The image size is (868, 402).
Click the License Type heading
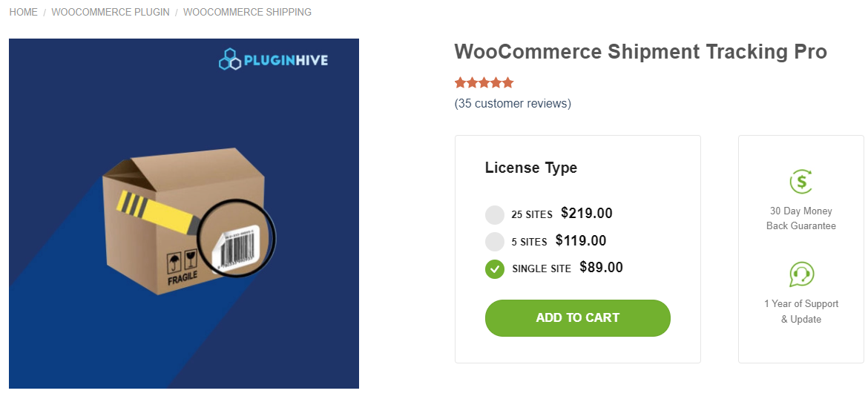point(531,168)
